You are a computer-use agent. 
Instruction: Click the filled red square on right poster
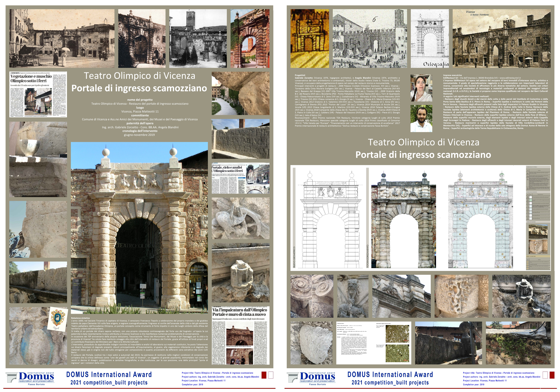click(552, 375)
